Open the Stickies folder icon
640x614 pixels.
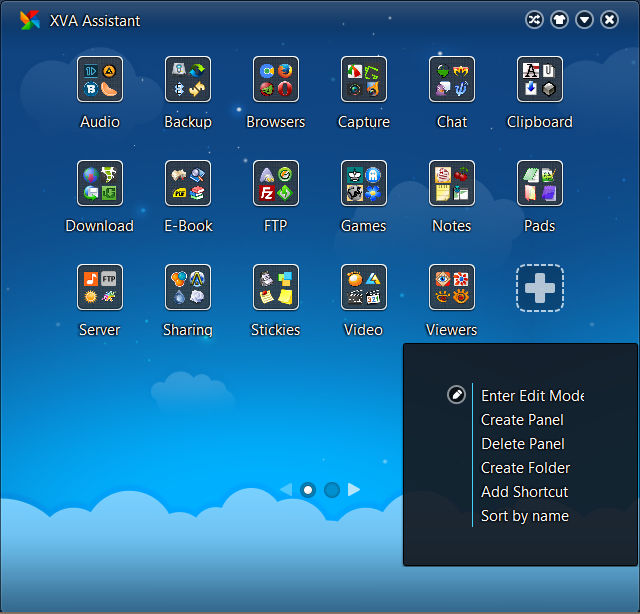(276, 287)
